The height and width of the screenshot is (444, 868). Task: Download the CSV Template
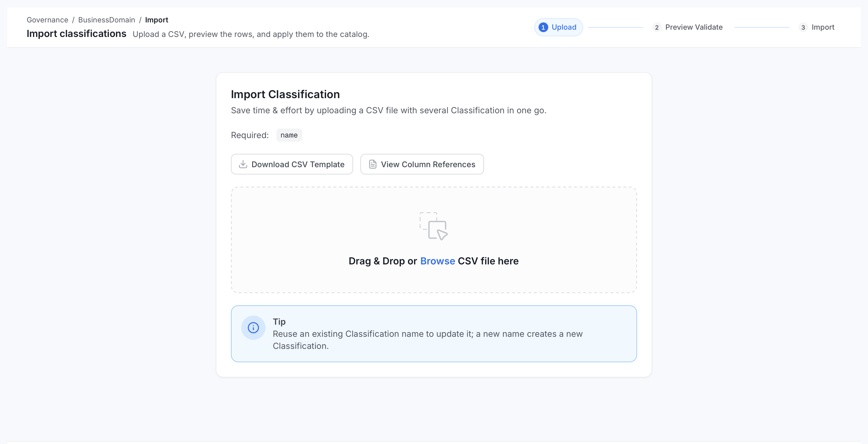tap(292, 164)
